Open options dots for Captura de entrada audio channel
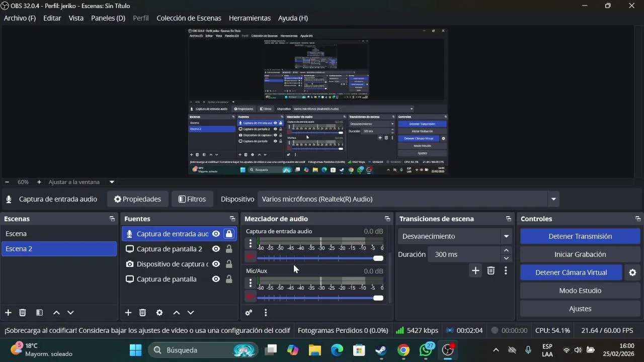This screenshot has height=362, width=644. 251,244
